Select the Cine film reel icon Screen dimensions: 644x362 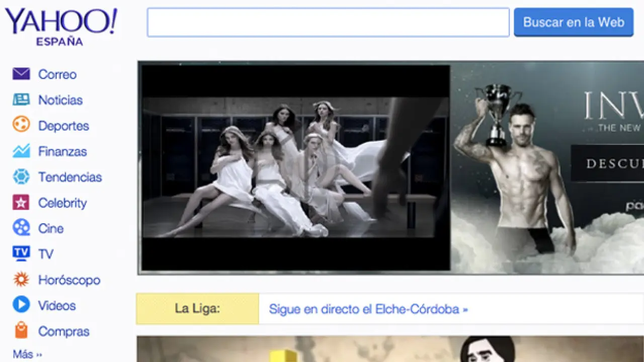(x=21, y=228)
